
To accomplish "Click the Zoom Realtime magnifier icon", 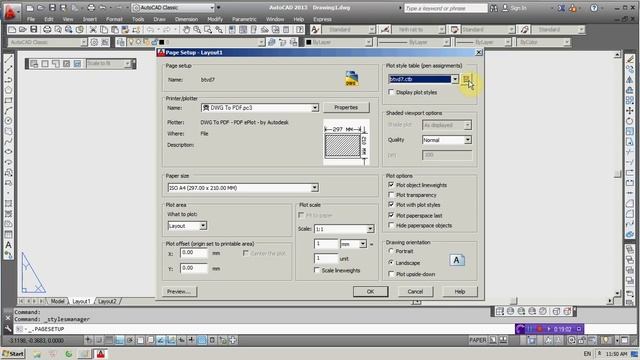I will coord(197,29).
